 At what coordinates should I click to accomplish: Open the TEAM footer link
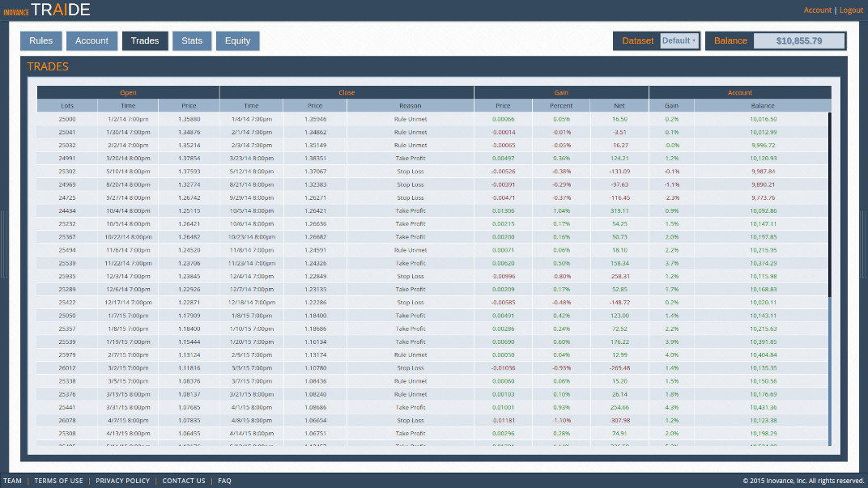12,480
